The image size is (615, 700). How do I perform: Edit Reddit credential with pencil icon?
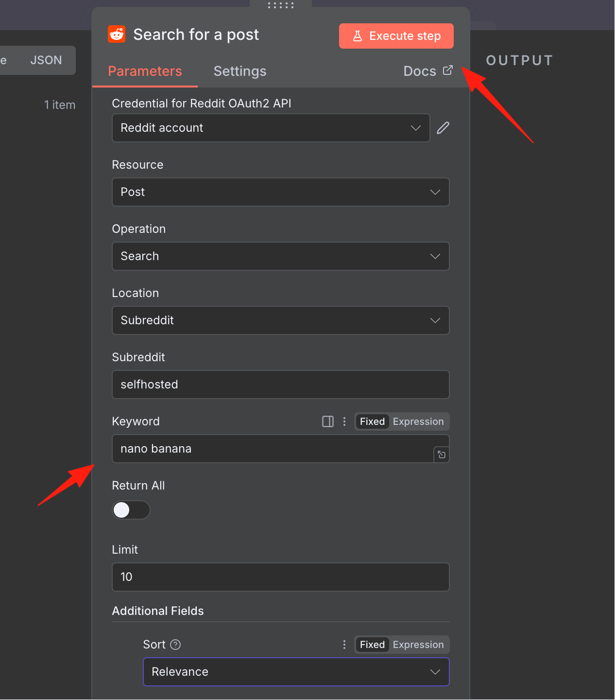(x=443, y=128)
